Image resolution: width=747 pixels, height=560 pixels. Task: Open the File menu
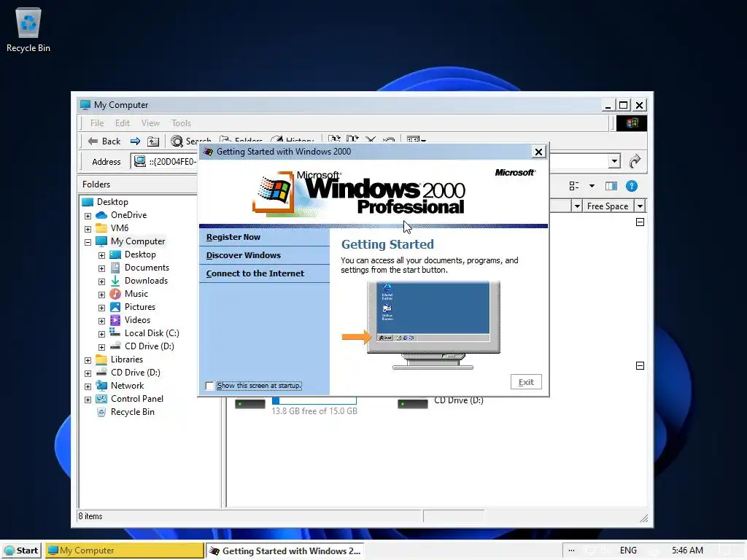click(x=97, y=123)
